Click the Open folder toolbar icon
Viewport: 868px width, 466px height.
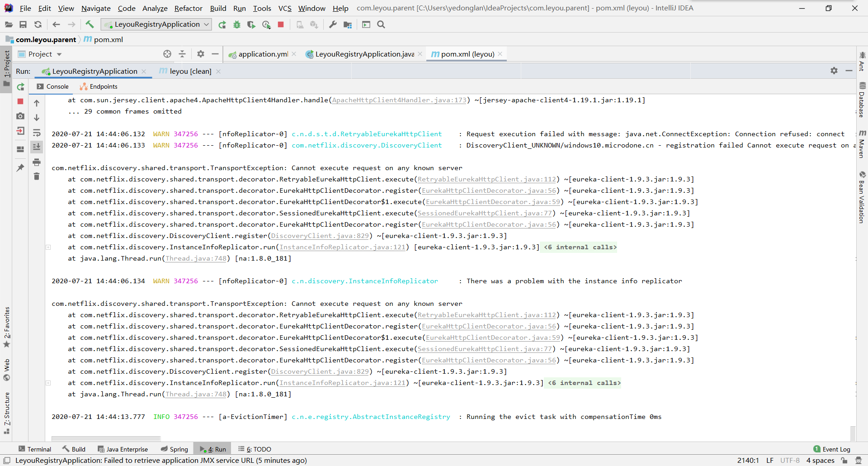click(9, 24)
